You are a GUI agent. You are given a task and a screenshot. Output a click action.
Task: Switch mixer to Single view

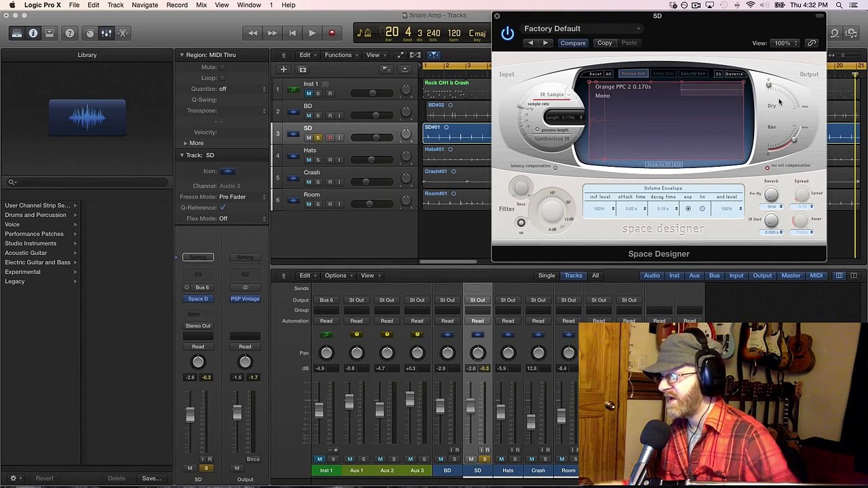point(547,276)
